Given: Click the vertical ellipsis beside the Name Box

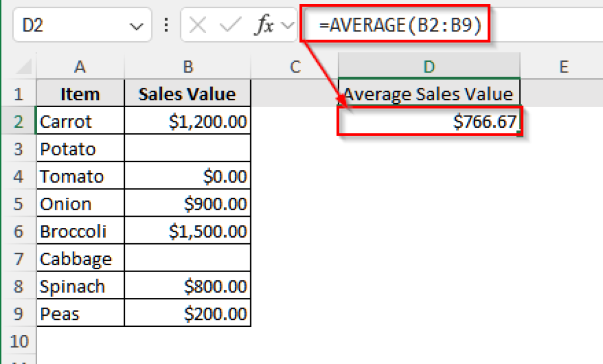Looking at the screenshot, I should (x=165, y=24).
